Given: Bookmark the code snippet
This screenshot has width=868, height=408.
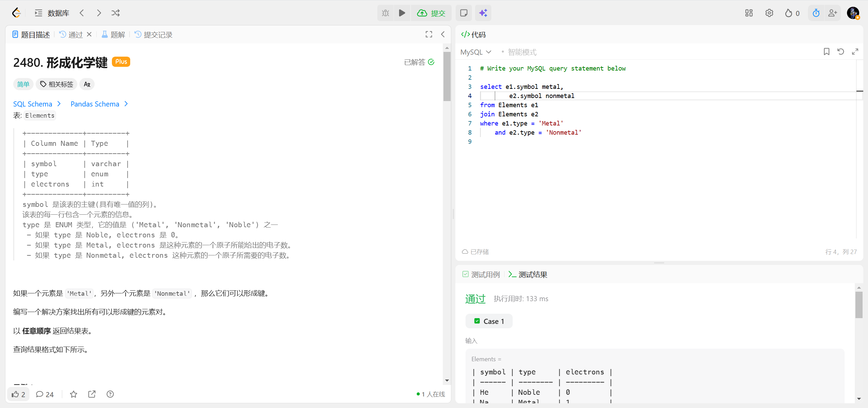Looking at the screenshot, I should (x=826, y=52).
